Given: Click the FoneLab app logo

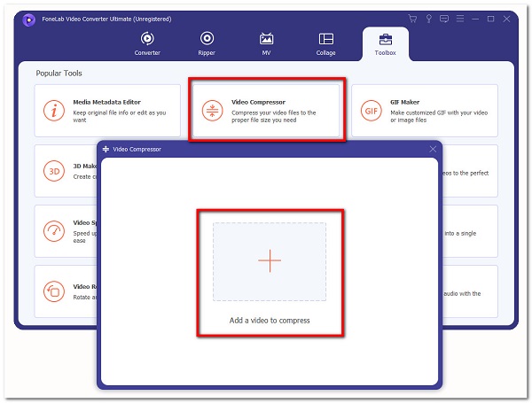Looking at the screenshot, I should (29, 19).
